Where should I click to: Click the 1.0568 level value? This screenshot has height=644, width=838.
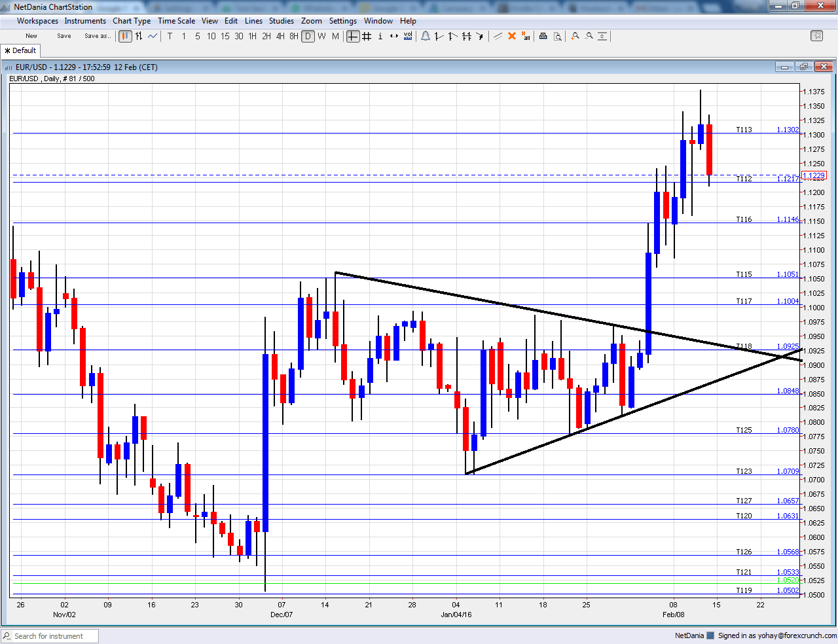[788, 552]
